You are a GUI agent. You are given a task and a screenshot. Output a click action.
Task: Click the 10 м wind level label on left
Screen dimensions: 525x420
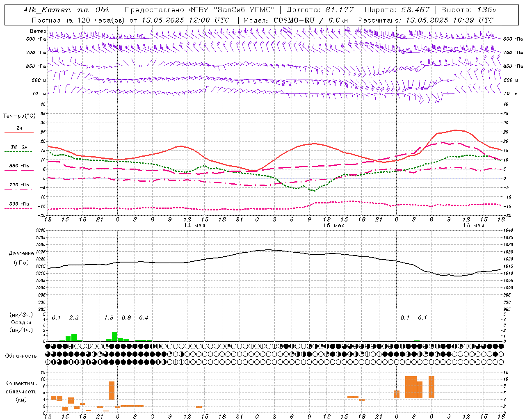pos(39,94)
